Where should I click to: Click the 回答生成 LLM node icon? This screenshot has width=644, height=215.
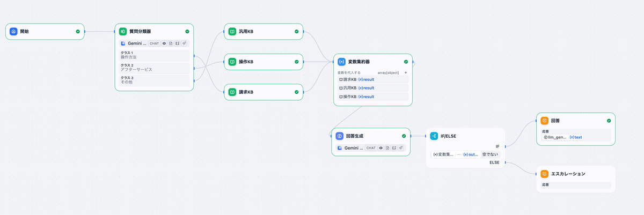pyautogui.click(x=340, y=136)
